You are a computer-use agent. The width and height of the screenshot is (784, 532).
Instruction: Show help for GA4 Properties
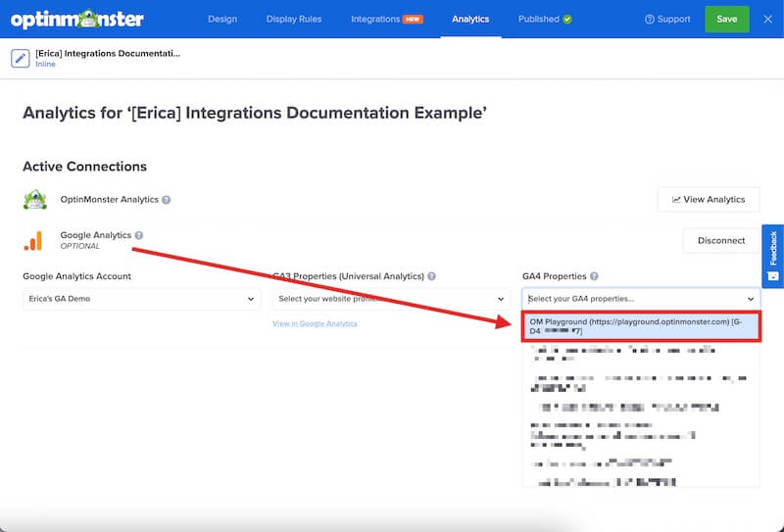(x=594, y=276)
